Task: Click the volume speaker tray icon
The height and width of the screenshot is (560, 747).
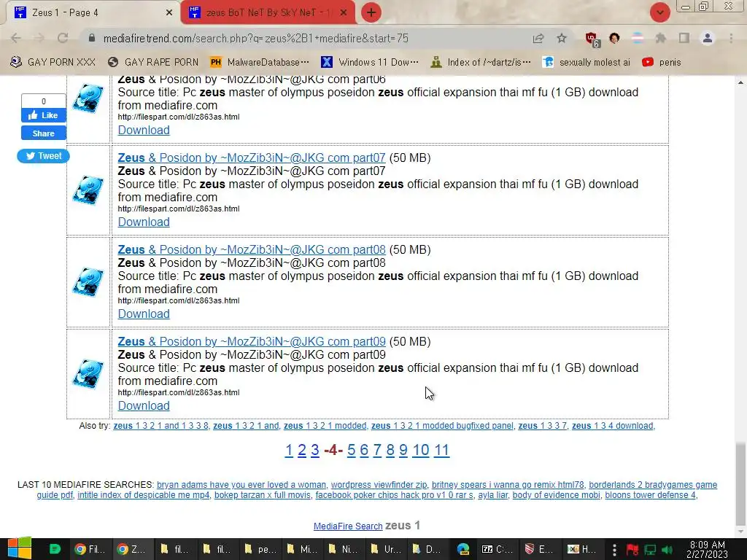Action: coord(667,550)
